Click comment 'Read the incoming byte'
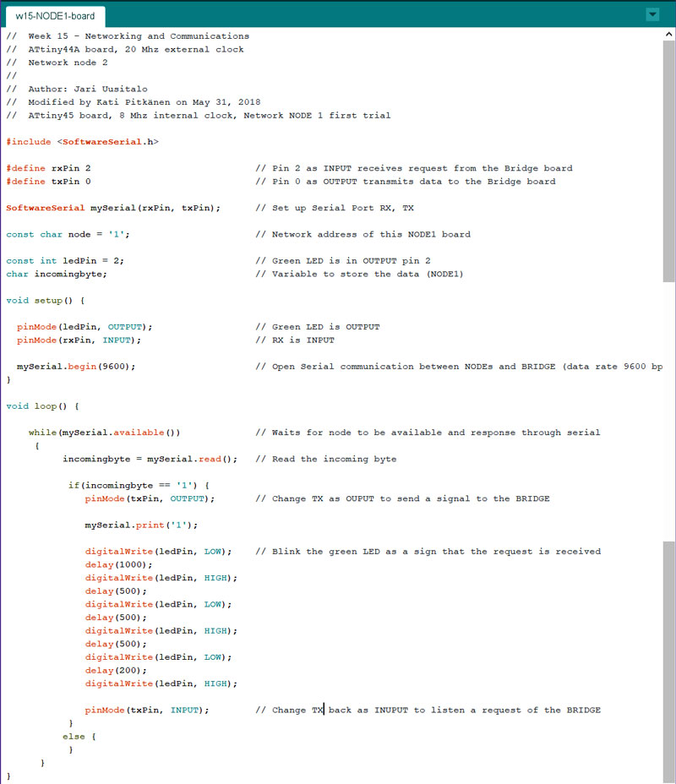Viewport: 676px width, 784px height. [334, 459]
